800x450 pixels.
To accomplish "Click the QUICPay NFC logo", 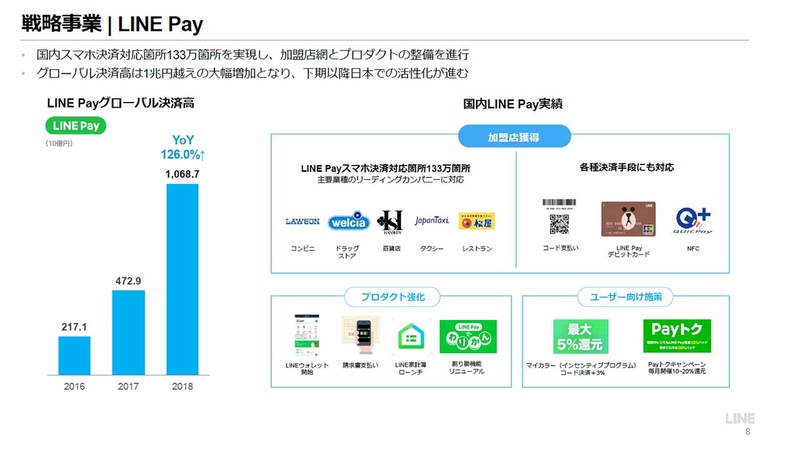I will tap(693, 220).
